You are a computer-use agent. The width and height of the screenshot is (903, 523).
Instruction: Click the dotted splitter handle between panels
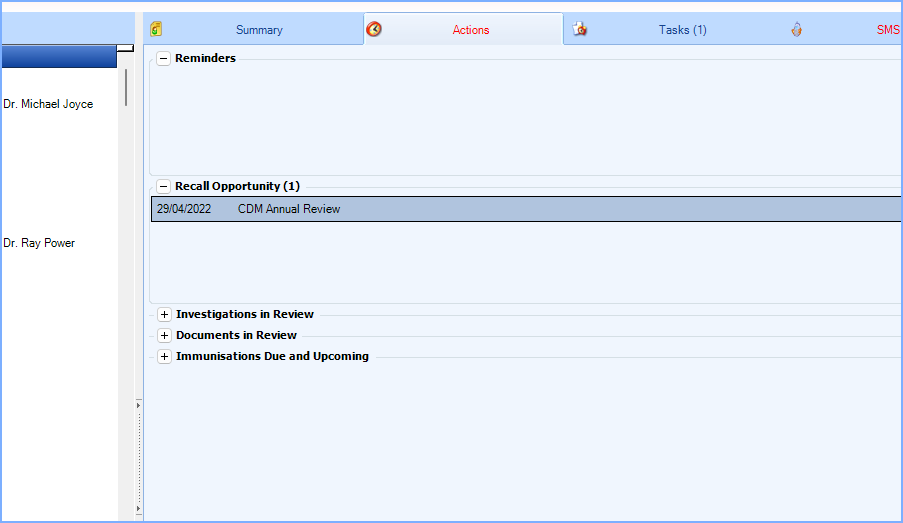point(139,457)
